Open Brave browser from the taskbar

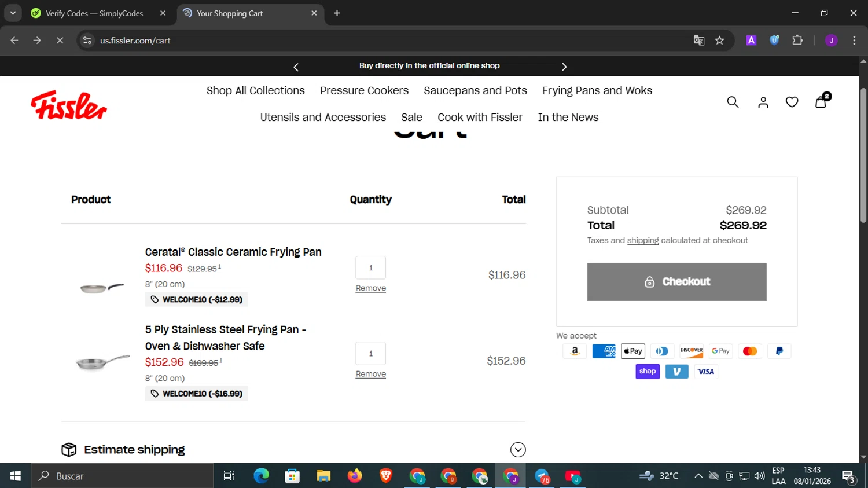[x=385, y=476]
